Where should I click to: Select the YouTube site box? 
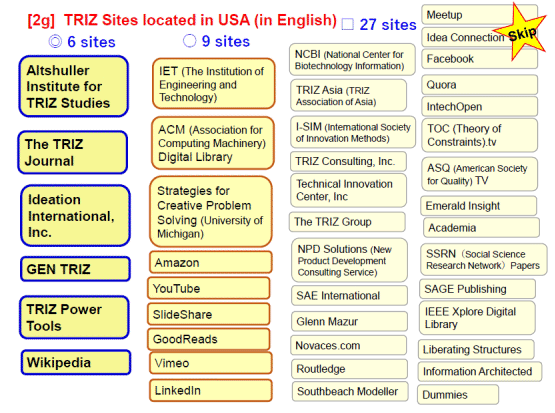208,288
